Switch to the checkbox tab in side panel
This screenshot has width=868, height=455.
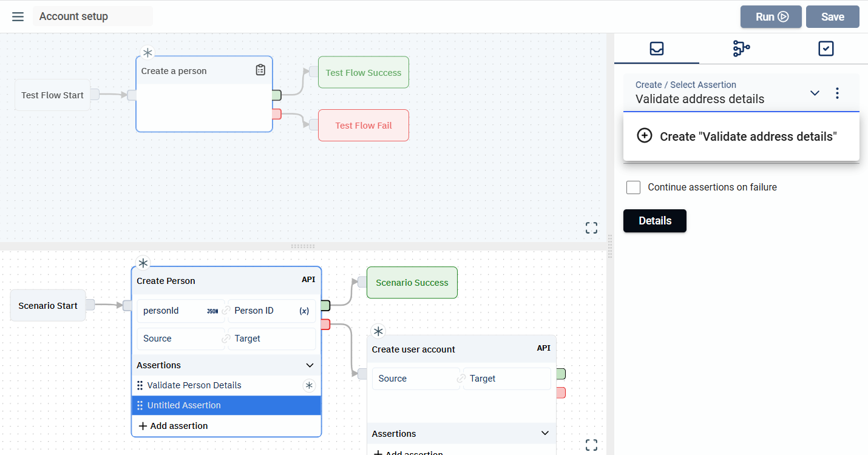826,49
